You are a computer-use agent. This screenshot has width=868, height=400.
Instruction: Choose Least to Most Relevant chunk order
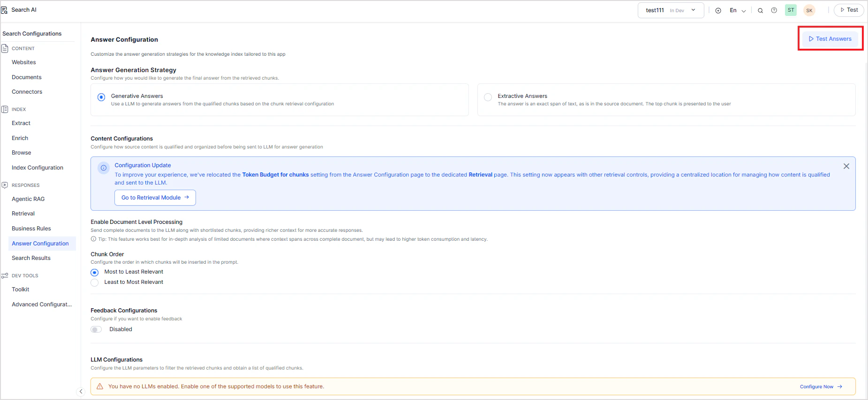pos(95,282)
